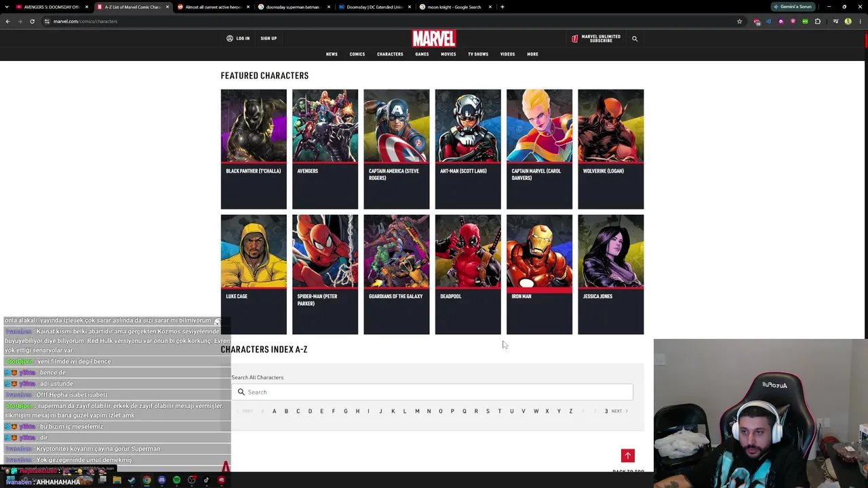This screenshot has height=488, width=868.
Task: Go back with the browser back arrow
Action: 7,21
